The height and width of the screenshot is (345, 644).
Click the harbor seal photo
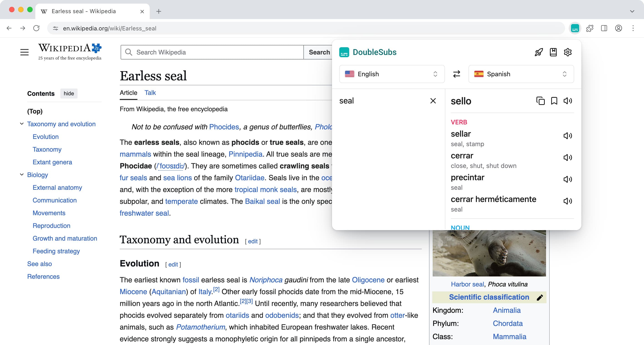click(489, 253)
